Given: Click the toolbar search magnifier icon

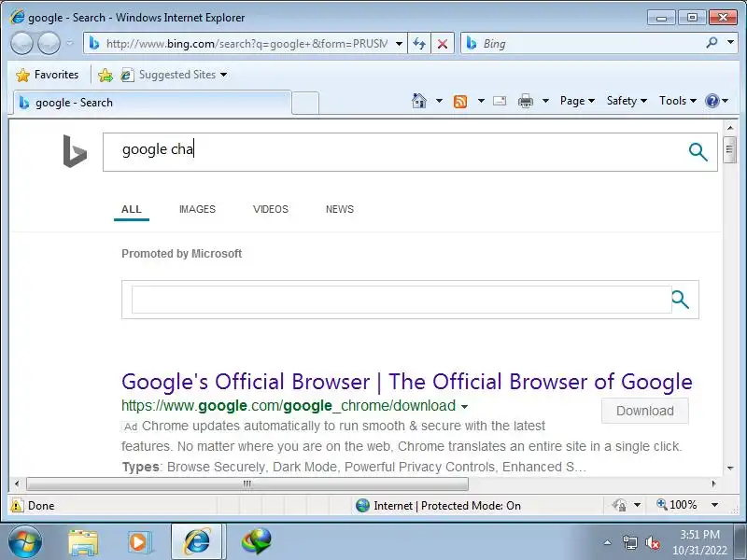Looking at the screenshot, I should [712, 43].
